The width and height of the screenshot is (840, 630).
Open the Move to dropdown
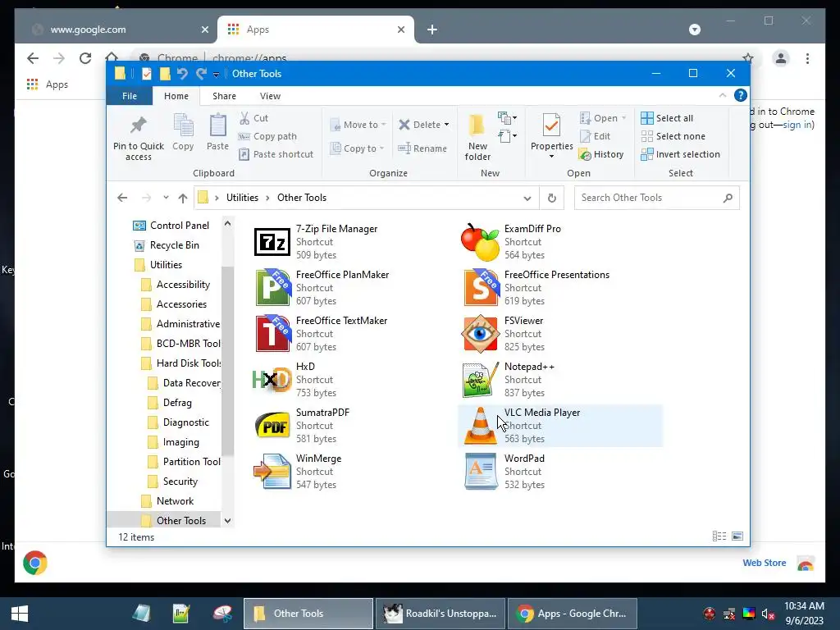pyautogui.click(x=358, y=125)
